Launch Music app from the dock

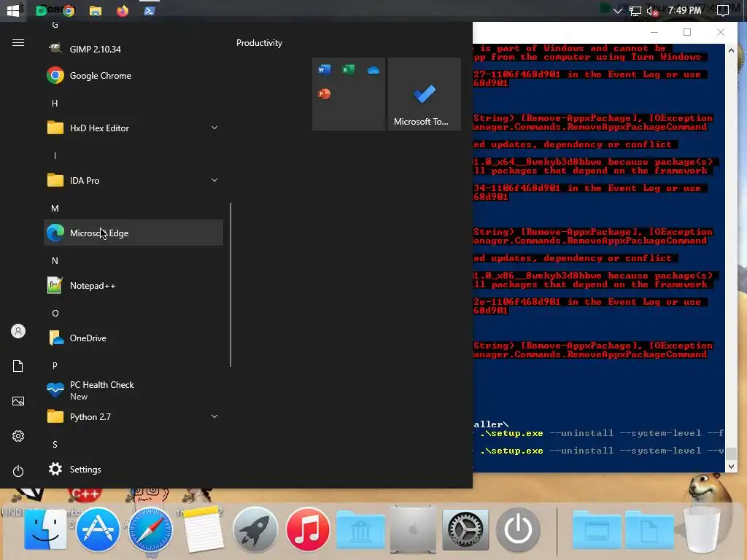click(308, 529)
